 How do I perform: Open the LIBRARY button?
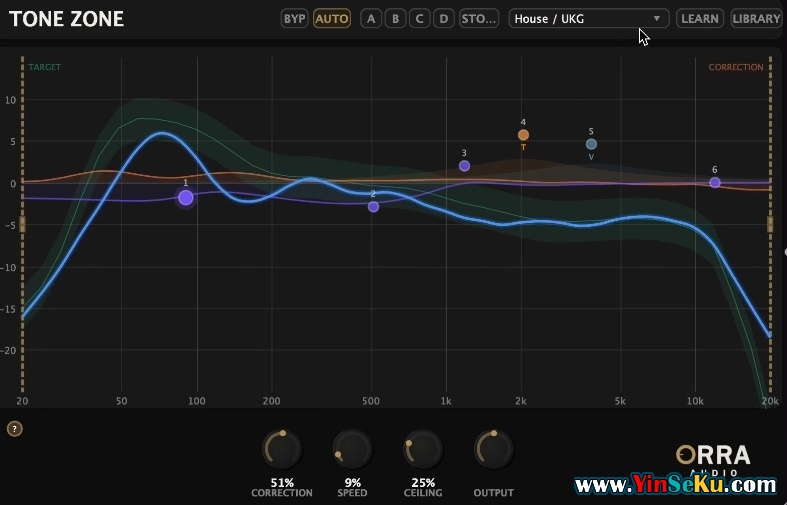756,19
